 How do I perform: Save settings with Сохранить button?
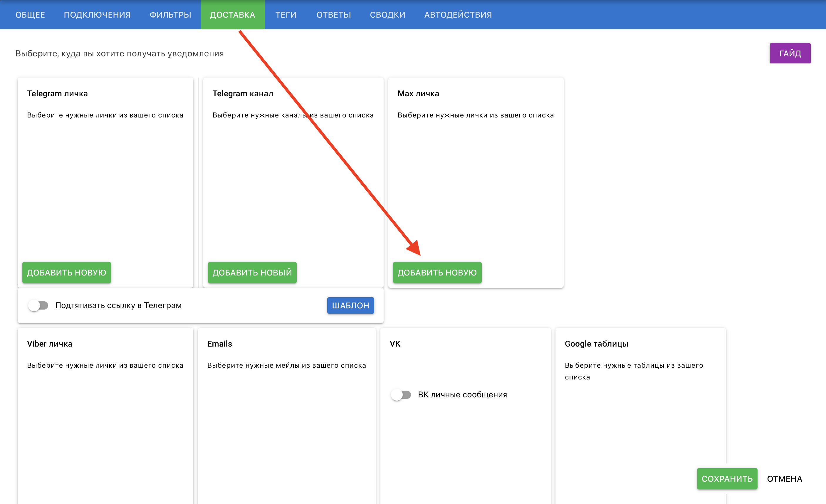(x=727, y=478)
